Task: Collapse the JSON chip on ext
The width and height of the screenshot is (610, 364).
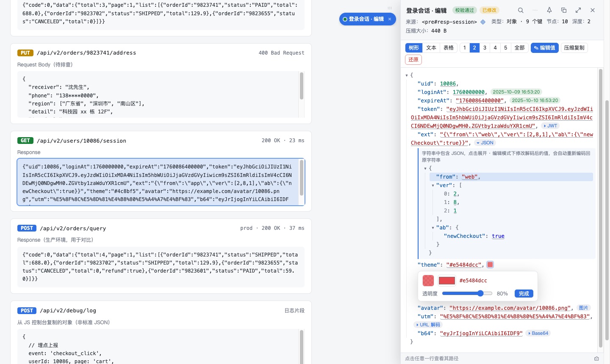Action: pyautogui.click(x=485, y=143)
